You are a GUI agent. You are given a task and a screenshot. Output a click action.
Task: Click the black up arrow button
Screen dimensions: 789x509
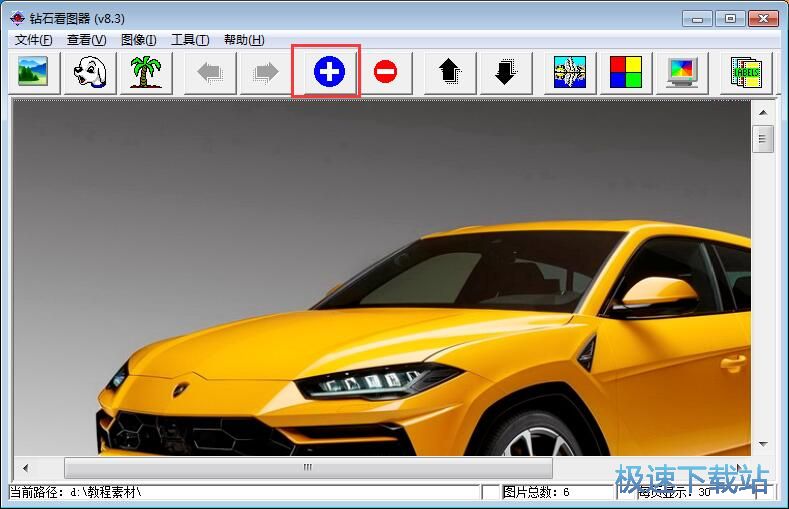[x=449, y=72]
